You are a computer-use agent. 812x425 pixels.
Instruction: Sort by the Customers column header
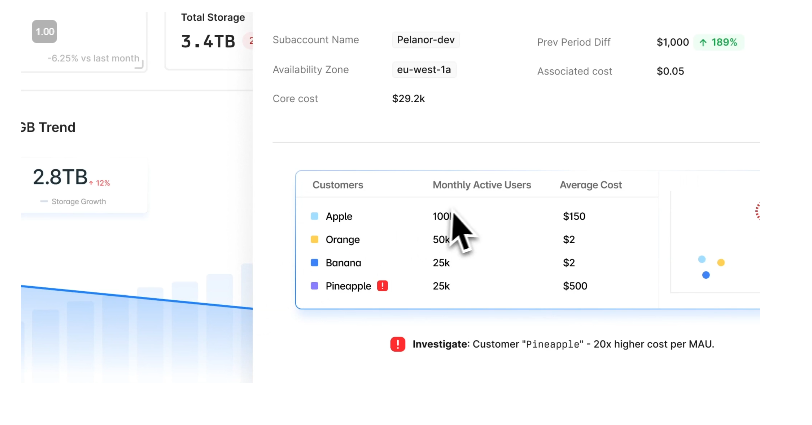338,185
